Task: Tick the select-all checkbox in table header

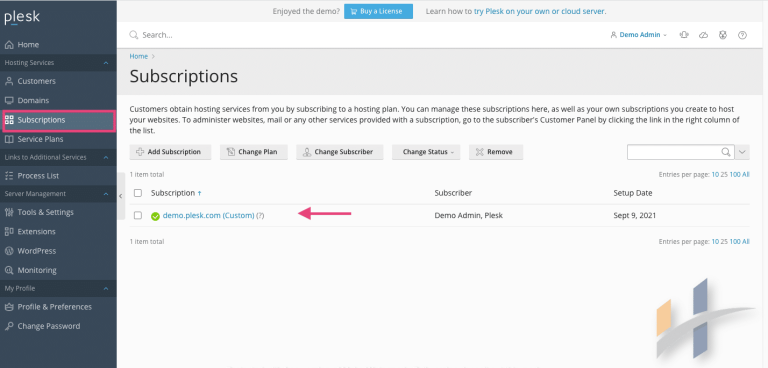Action: tap(138, 193)
